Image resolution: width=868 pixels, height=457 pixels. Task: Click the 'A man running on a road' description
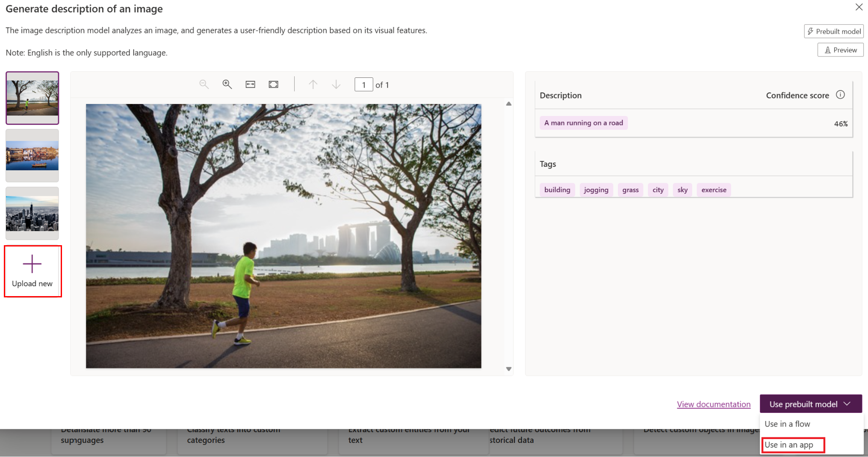tap(583, 123)
